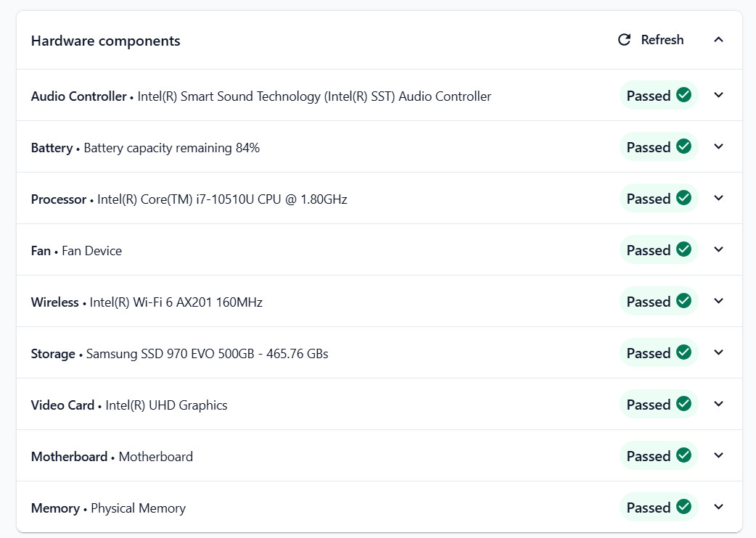Click Samsung SSD 970 EVO 500GB text
Viewport: 756px width, 538px height.
(x=208, y=354)
